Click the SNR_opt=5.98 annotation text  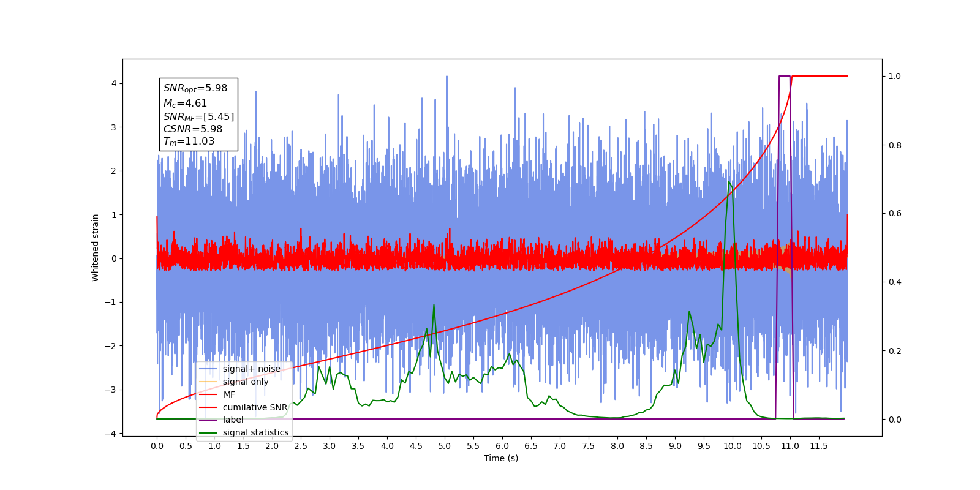pyautogui.click(x=195, y=88)
